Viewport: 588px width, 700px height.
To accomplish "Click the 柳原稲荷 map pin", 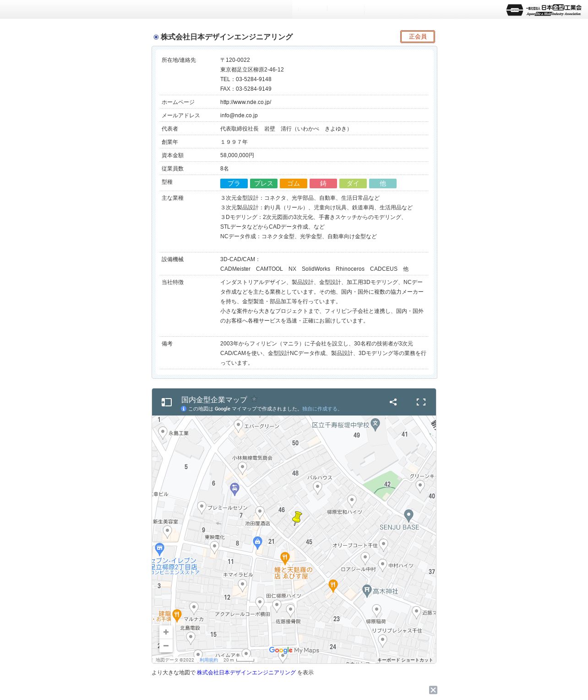I will click(376, 610).
